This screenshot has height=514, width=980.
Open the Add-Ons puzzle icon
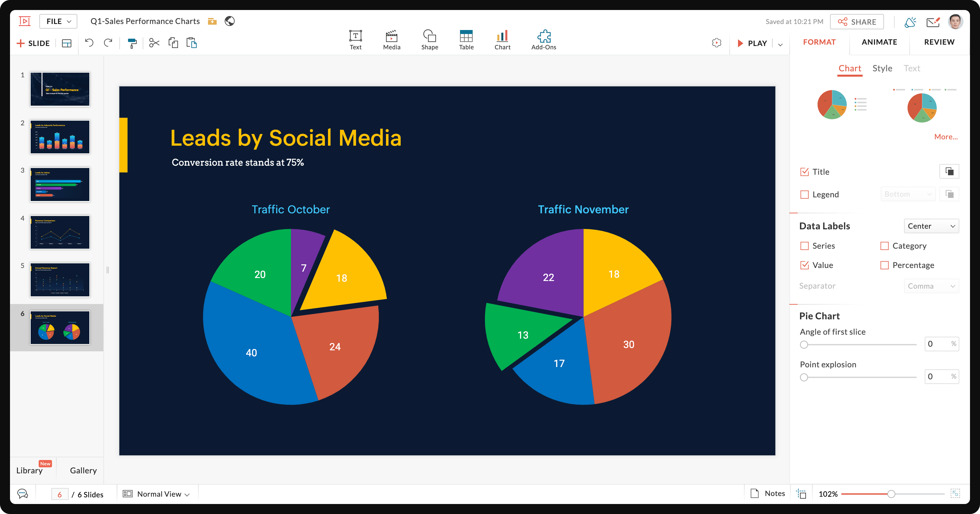click(544, 40)
